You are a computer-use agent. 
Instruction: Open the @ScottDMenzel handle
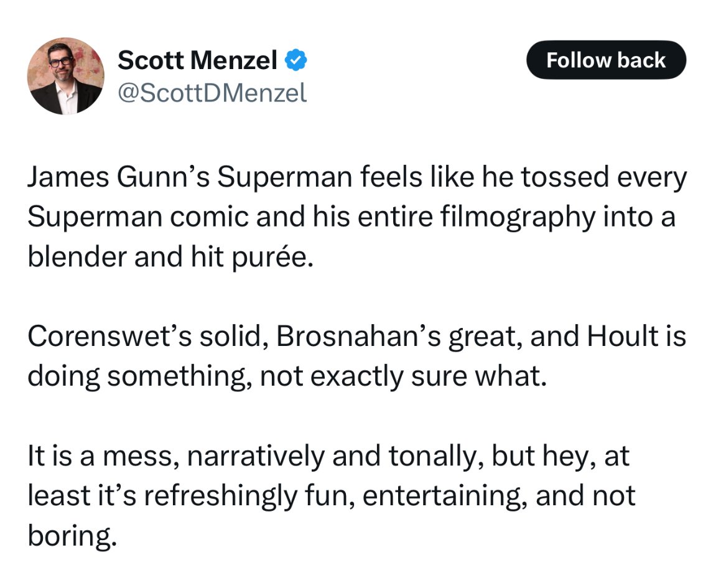click(212, 93)
